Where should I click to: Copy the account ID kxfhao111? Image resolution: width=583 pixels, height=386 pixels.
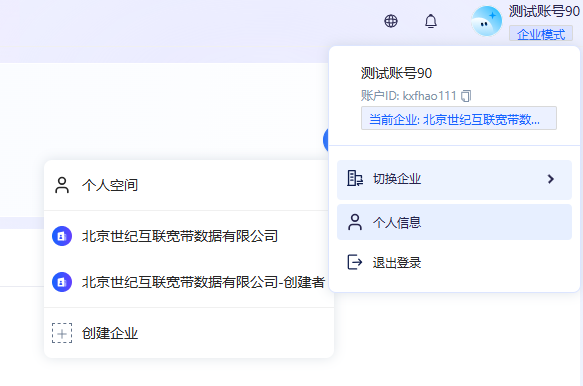[x=466, y=96]
